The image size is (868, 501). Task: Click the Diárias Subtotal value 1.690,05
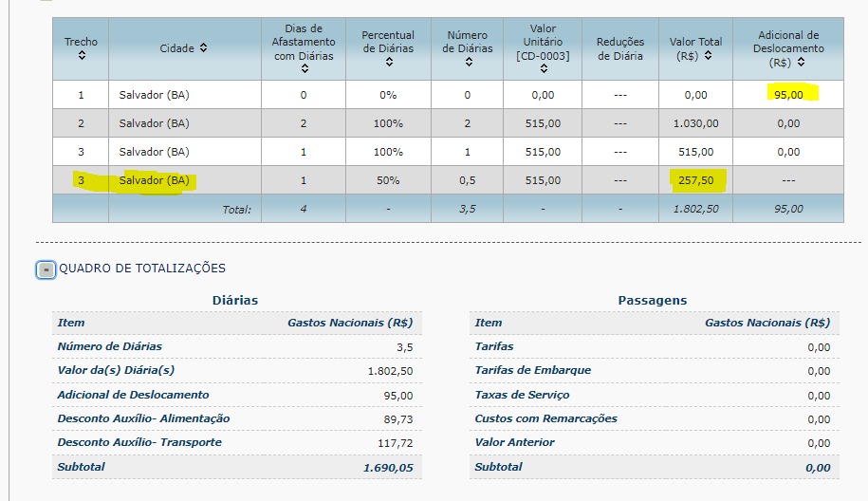pyautogui.click(x=388, y=468)
